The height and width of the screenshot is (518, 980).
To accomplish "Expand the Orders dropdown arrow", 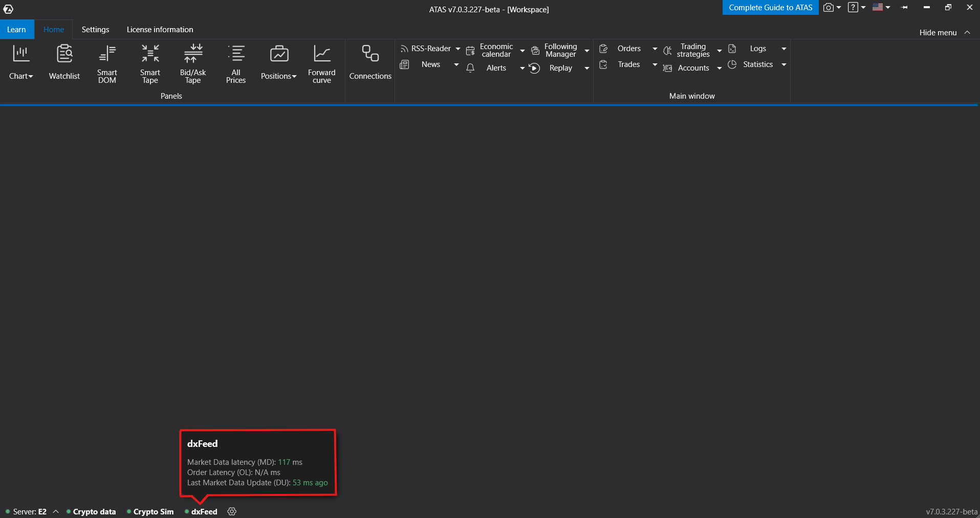I will coord(655,49).
